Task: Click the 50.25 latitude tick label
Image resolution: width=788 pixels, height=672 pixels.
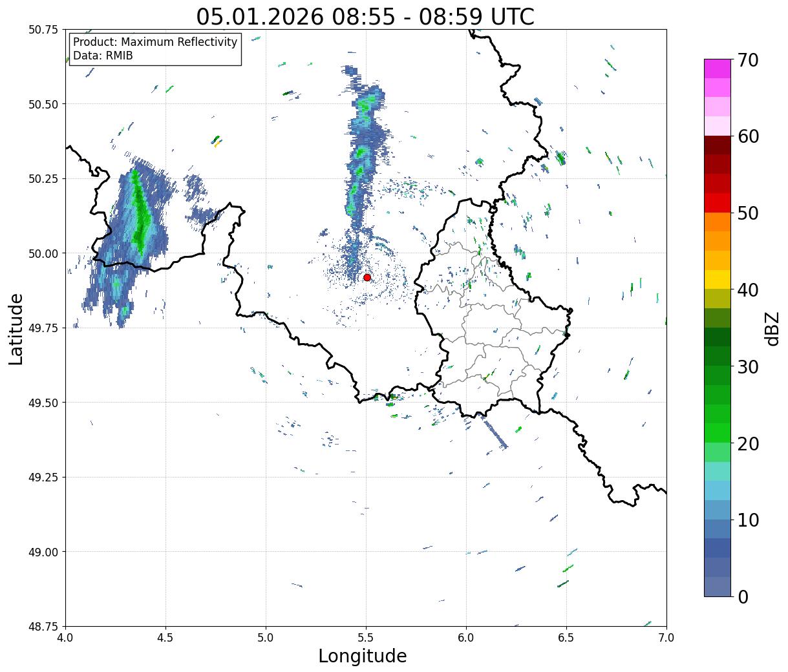Action: [x=43, y=179]
